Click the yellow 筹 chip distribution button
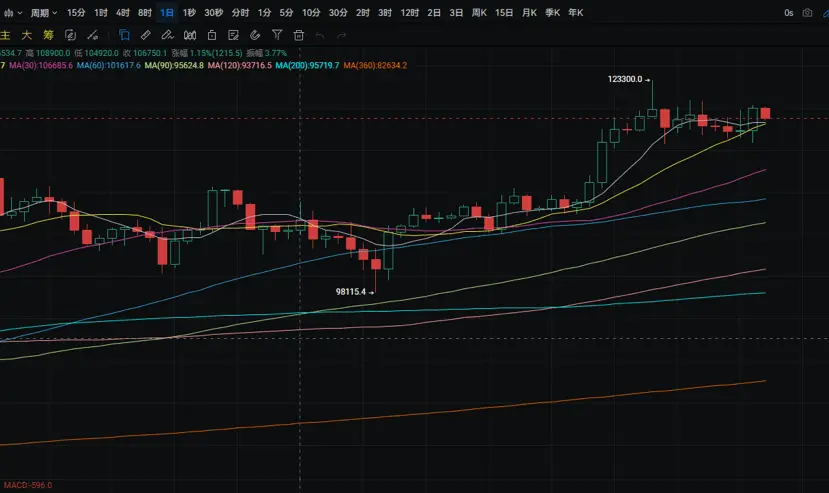The width and height of the screenshot is (829, 493). point(48,35)
